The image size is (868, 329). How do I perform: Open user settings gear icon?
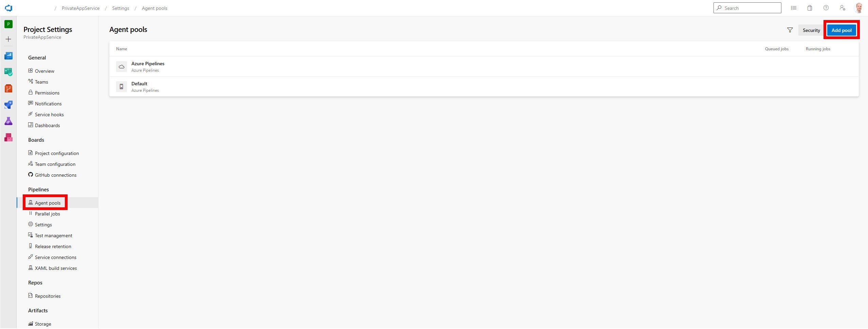click(842, 8)
